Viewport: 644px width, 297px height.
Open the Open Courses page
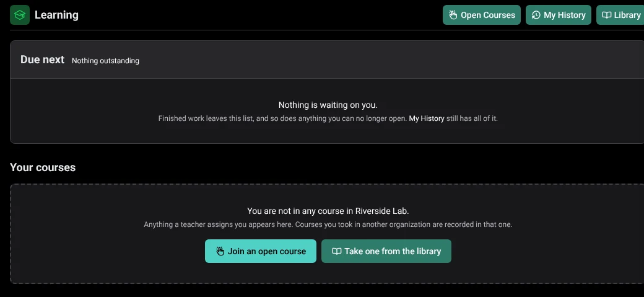tap(481, 15)
